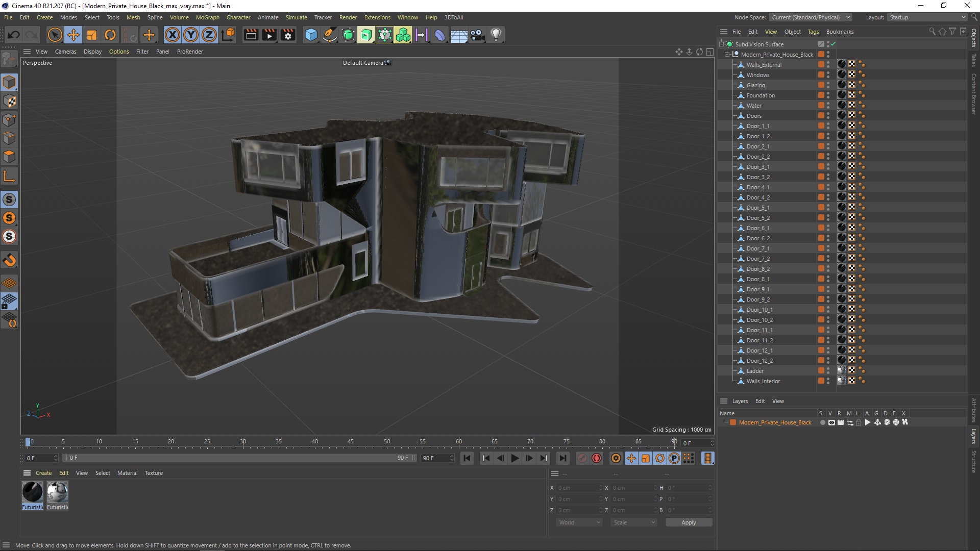Viewport: 980px width, 551px height.
Task: Add a Camera object icon
Action: 477,35
